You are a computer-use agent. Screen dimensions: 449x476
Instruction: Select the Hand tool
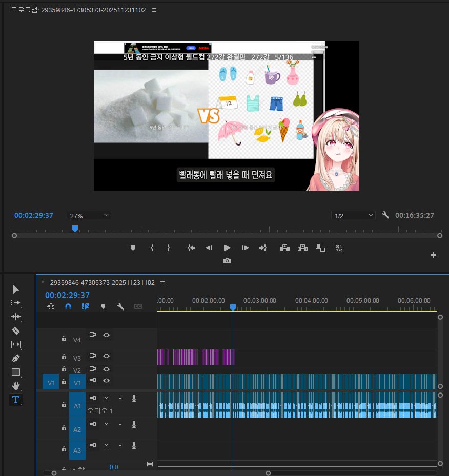[16, 386]
